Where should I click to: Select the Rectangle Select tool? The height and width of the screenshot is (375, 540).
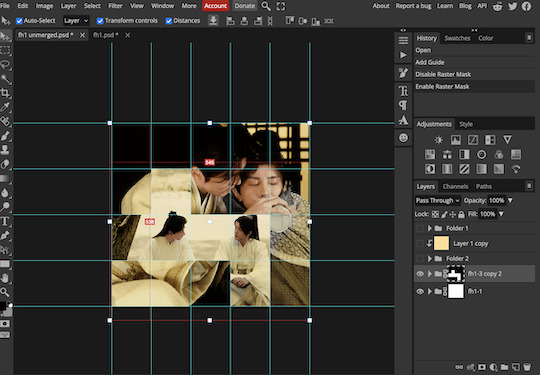tap(6, 50)
